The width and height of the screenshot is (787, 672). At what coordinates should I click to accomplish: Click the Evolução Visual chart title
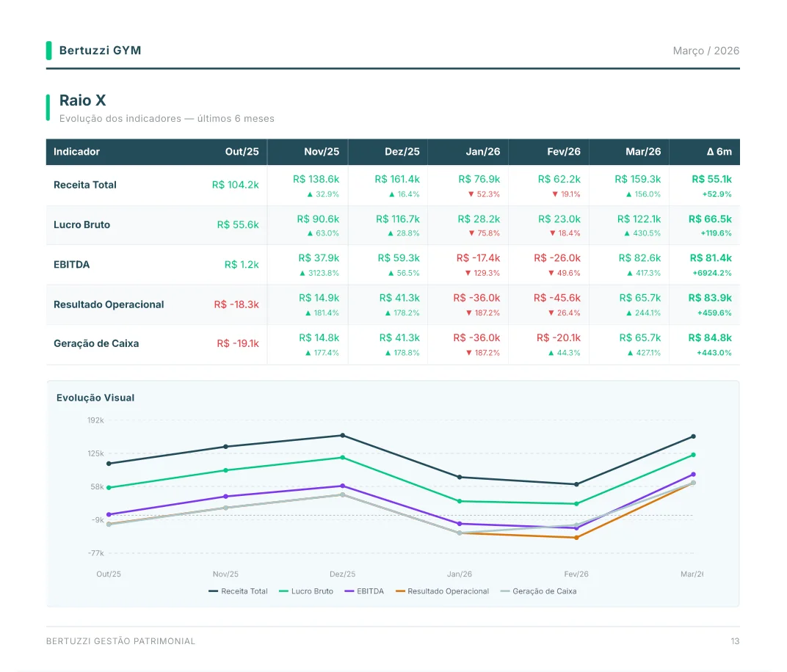(x=95, y=398)
